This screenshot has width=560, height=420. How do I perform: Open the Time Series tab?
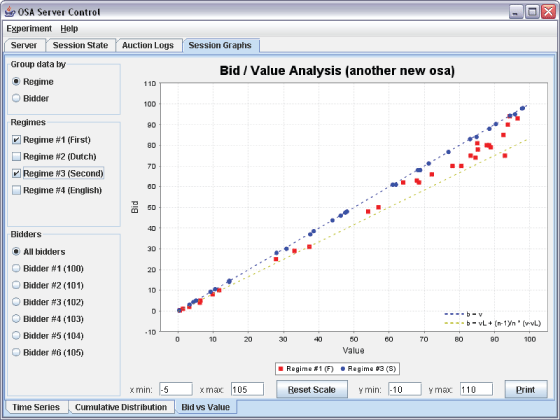pos(36,407)
